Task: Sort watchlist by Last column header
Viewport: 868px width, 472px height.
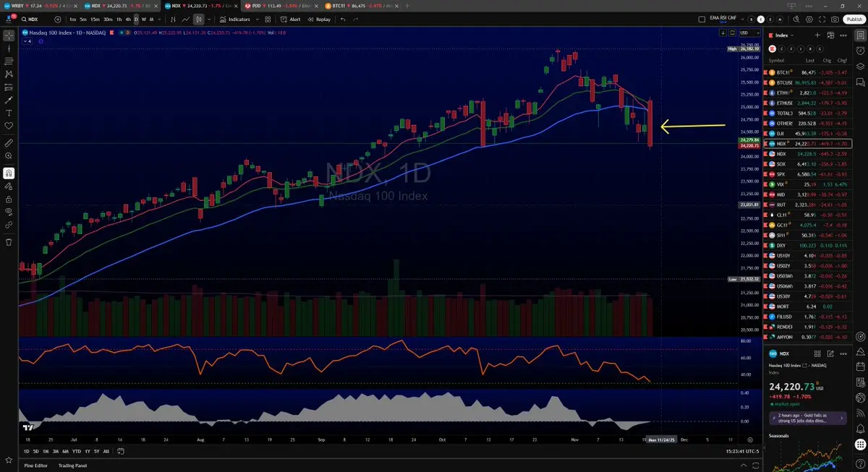Action: pyautogui.click(x=811, y=60)
